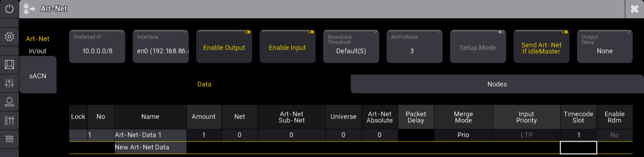This screenshot has width=644, height=157.
Task: Switch to the sACN tab
Action: (x=38, y=75)
